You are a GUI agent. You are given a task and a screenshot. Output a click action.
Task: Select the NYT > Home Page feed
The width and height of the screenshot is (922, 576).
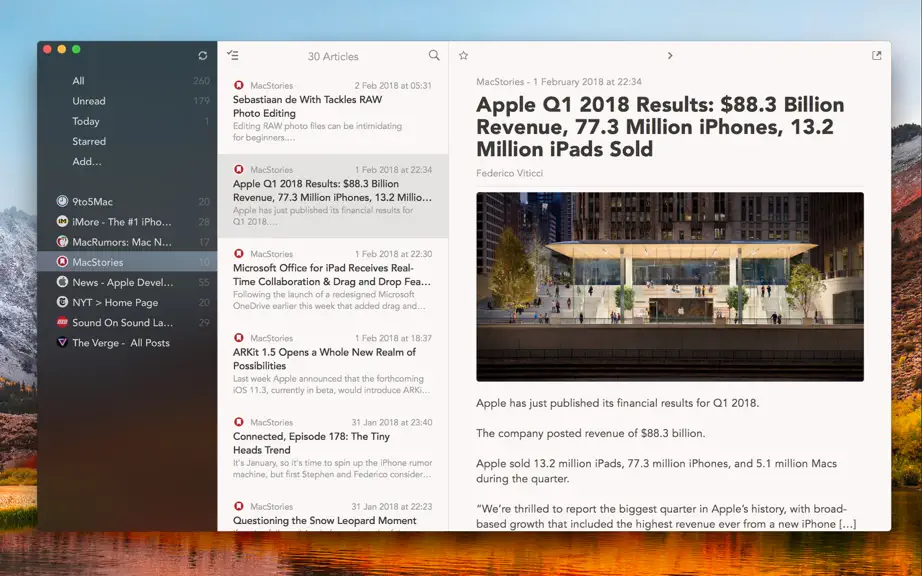point(127,302)
